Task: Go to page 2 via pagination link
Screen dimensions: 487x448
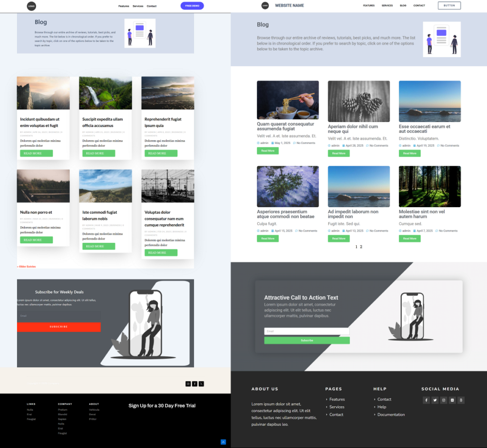Action: (361, 247)
